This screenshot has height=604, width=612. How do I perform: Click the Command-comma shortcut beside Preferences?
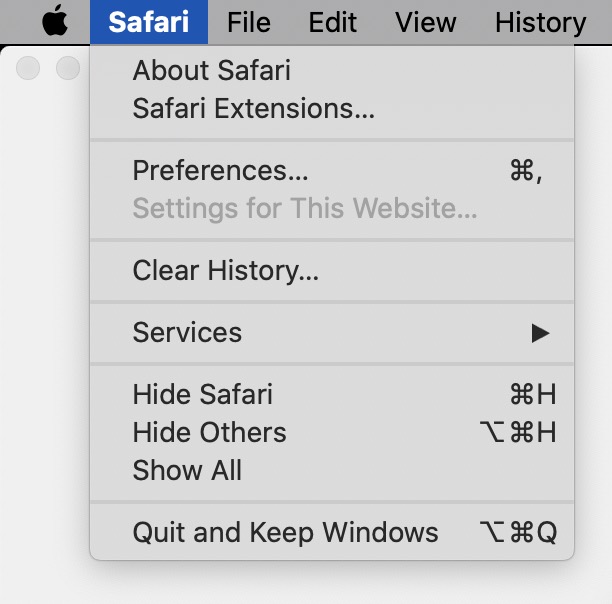(x=526, y=171)
